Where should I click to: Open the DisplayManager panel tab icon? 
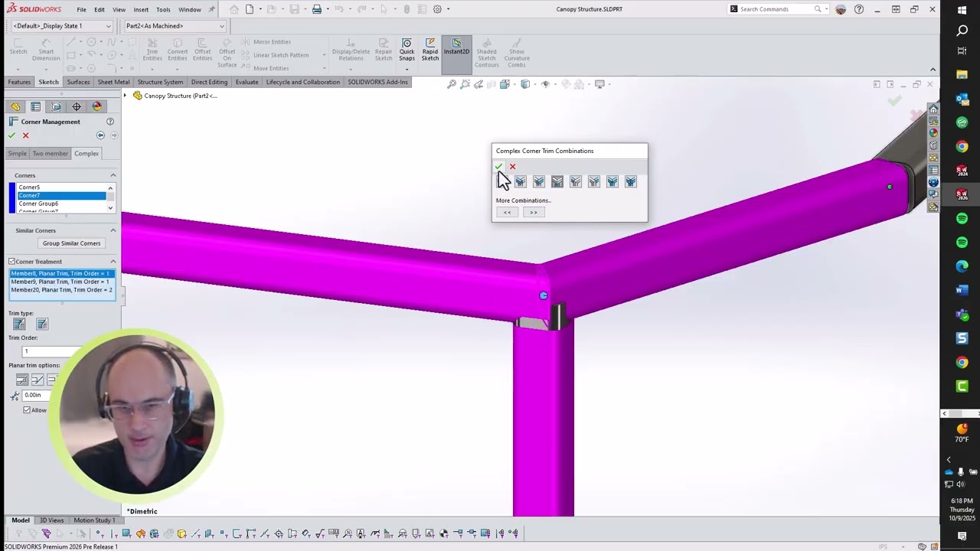(x=96, y=106)
